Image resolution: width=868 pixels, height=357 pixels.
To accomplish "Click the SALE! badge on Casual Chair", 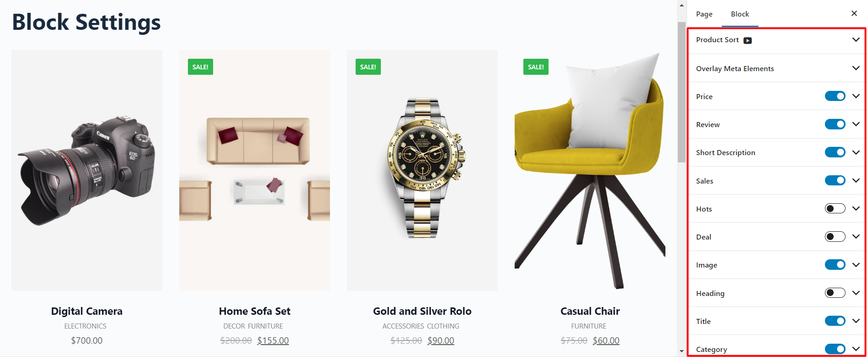I will click(536, 67).
